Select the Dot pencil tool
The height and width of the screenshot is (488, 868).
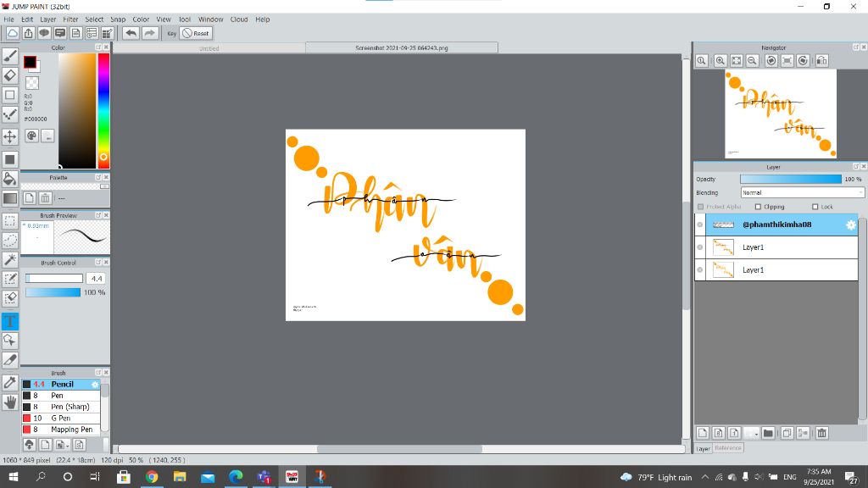pos(10,114)
